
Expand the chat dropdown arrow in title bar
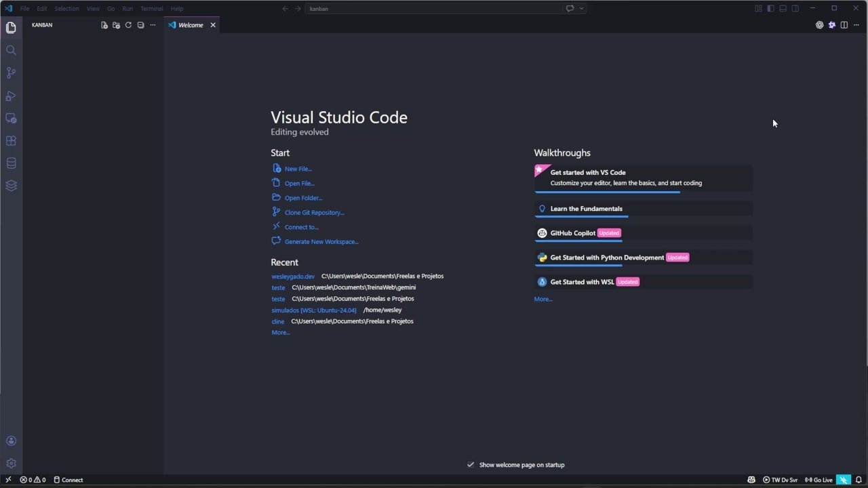coord(581,9)
